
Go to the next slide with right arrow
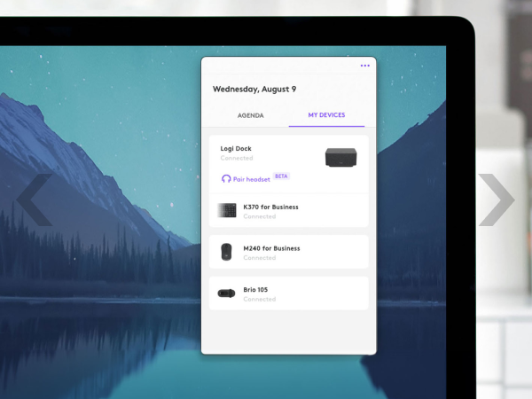coord(497,199)
